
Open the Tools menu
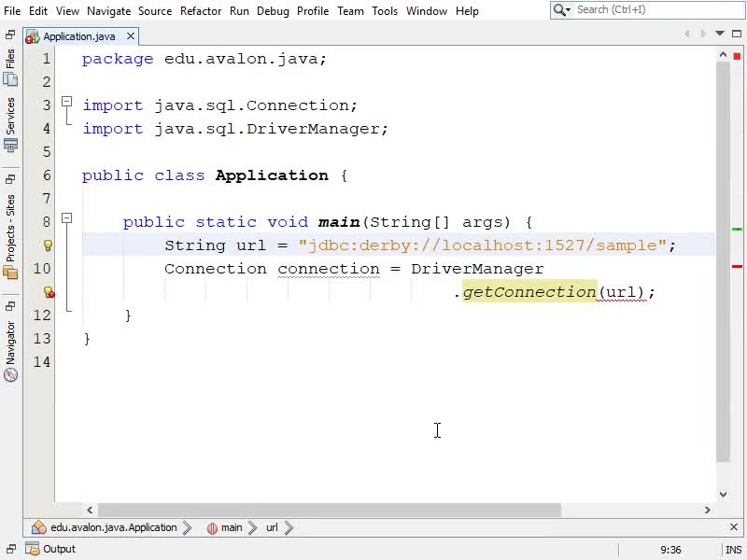385,10
